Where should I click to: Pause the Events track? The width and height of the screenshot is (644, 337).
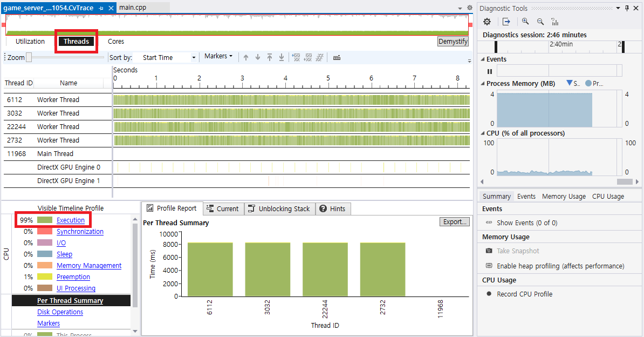[490, 71]
